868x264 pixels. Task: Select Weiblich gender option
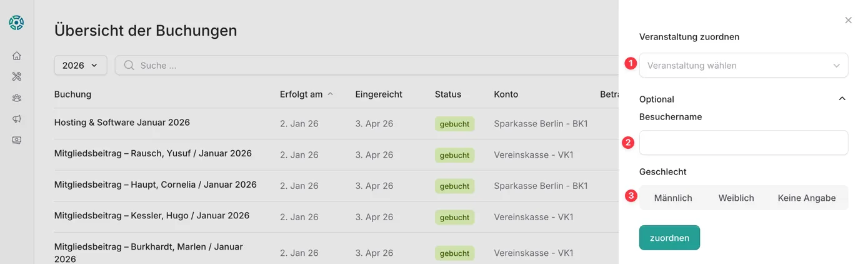736,198
